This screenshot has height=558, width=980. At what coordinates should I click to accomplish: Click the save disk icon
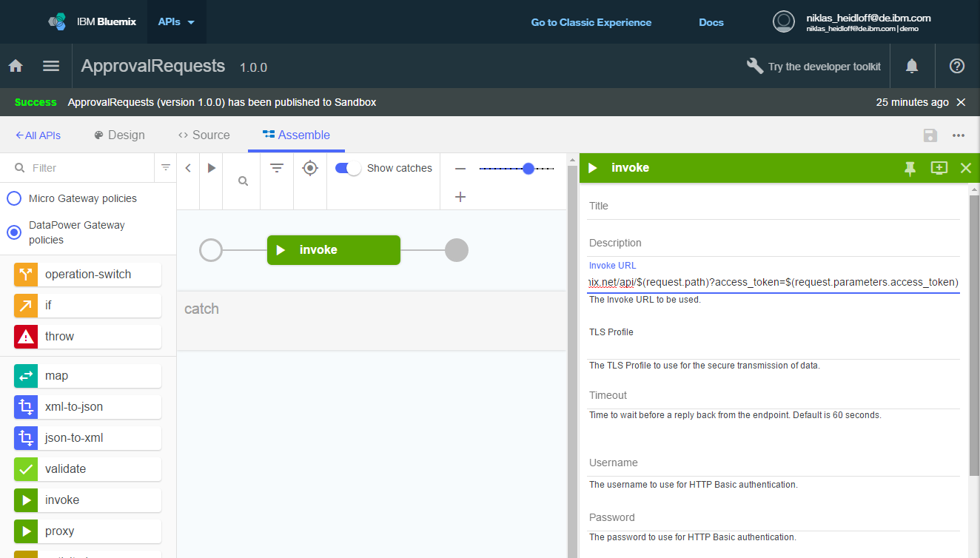click(x=930, y=135)
